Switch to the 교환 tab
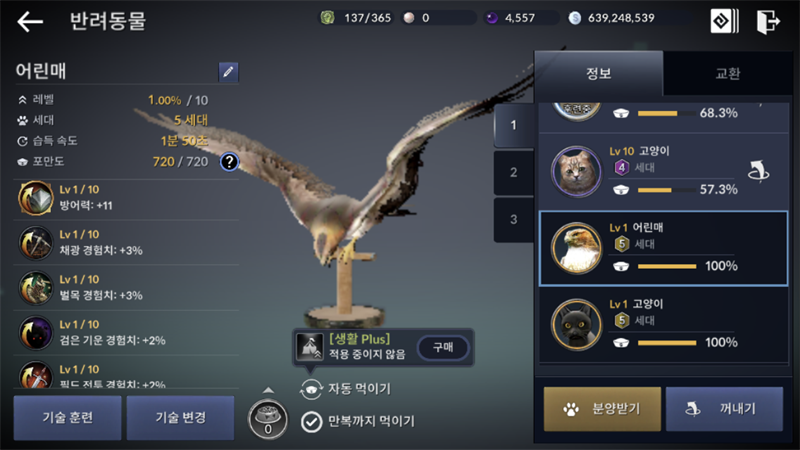The image size is (800, 450). point(728,73)
